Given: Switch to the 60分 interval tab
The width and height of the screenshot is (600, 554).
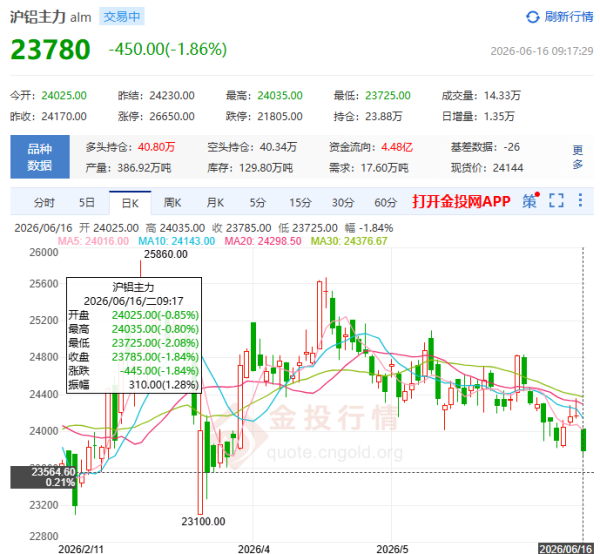Looking at the screenshot, I should (x=385, y=202).
